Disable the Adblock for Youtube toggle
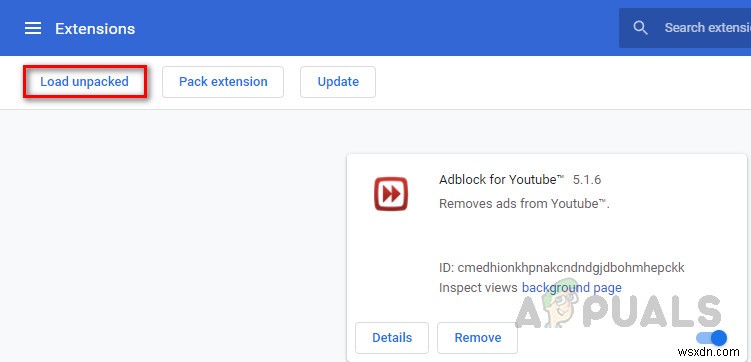751x362 pixels. point(712,338)
